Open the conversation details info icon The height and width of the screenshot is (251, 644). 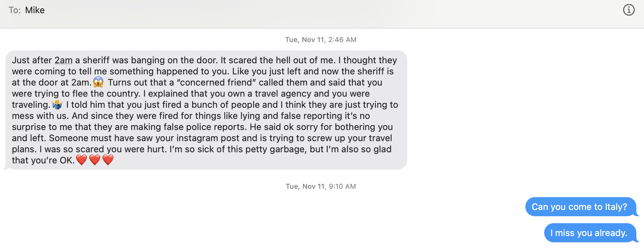(629, 10)
